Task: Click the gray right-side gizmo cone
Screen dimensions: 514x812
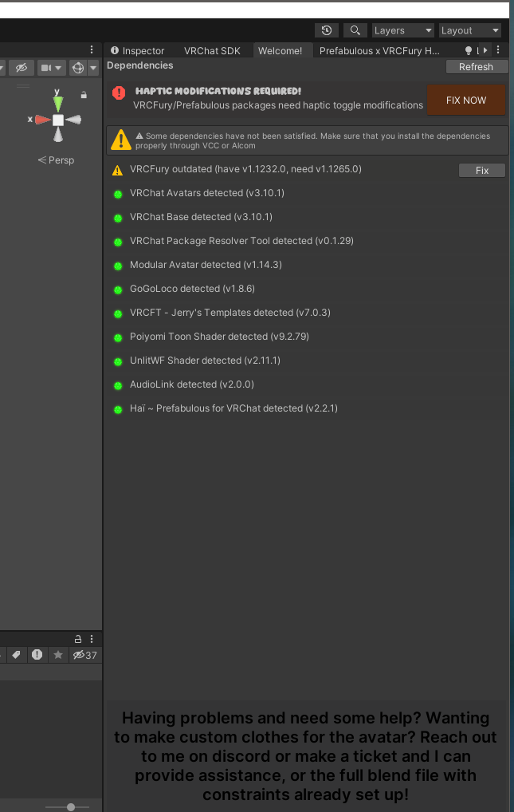Action: pyautogui.click(x=74, y=120)
